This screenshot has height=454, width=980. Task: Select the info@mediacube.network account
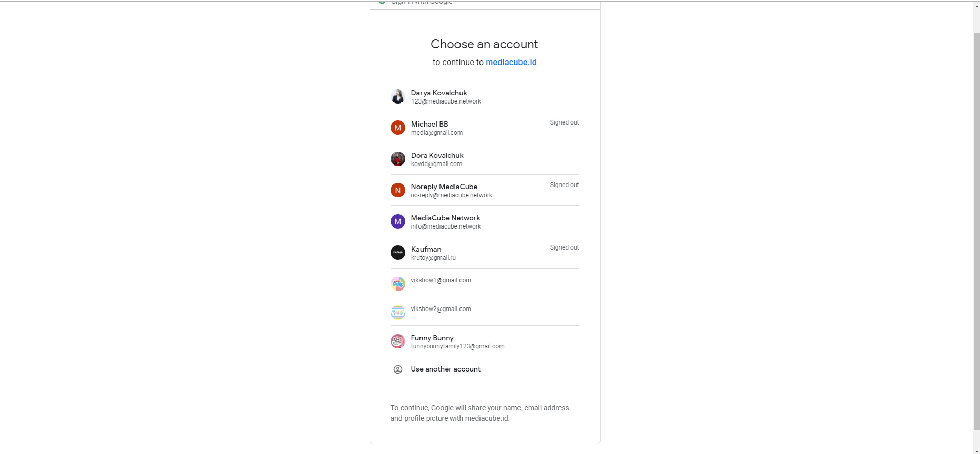485,222
